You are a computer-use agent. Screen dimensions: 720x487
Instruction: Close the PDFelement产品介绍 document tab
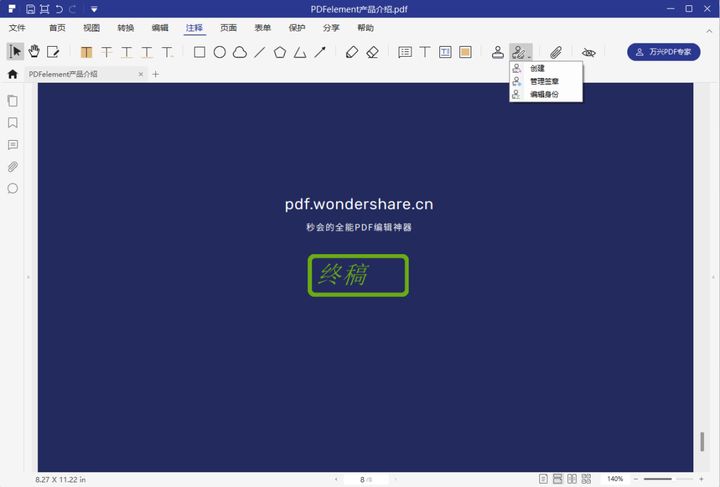(x=141, y=74)
